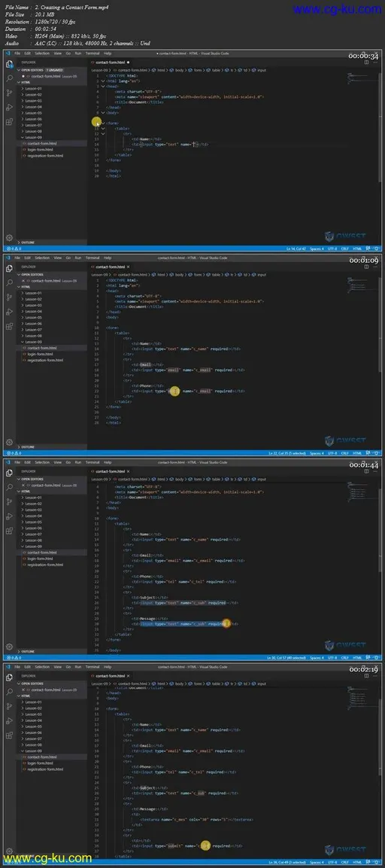The width and height of the screenshot is (385, 868).
Task: Open Explorer view in the 00:00:34 frame
Action: point(9,64)
